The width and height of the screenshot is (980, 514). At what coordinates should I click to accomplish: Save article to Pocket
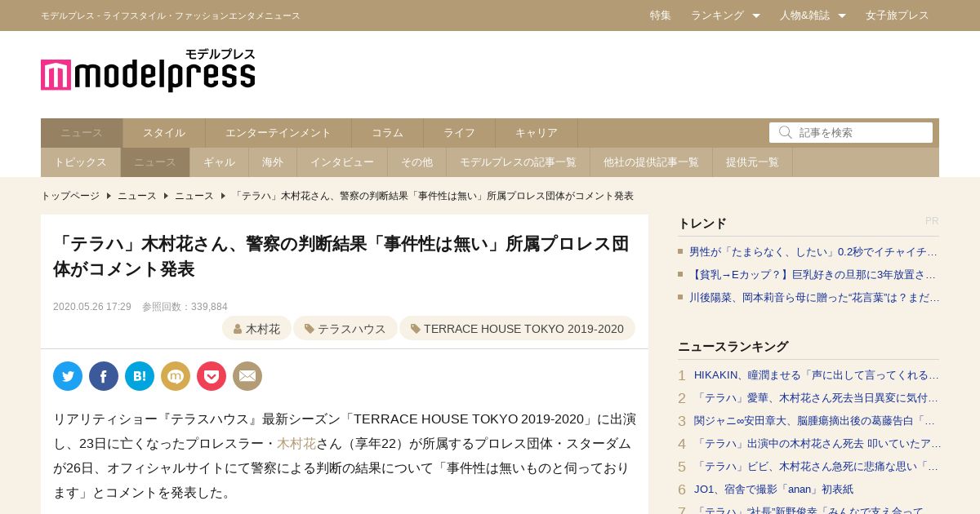pos(212,376)
